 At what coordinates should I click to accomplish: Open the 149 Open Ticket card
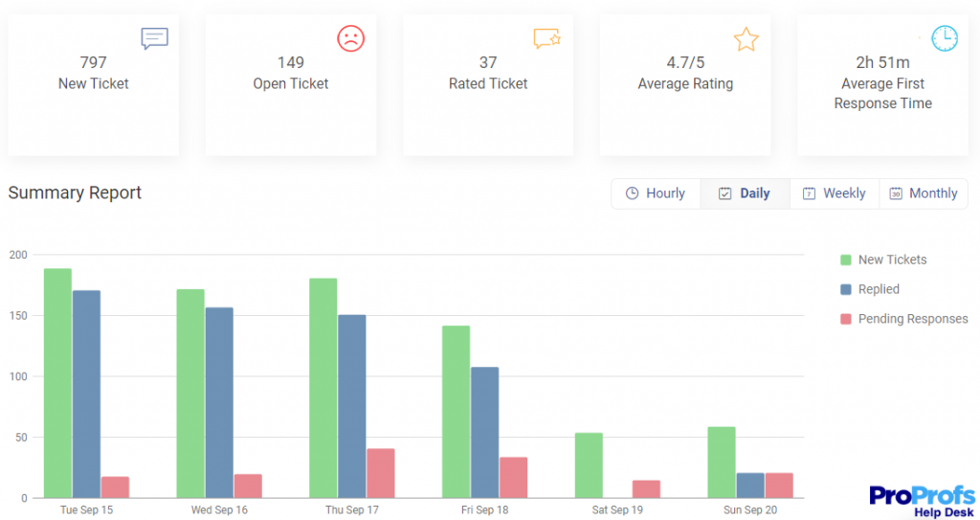(291, 85)
